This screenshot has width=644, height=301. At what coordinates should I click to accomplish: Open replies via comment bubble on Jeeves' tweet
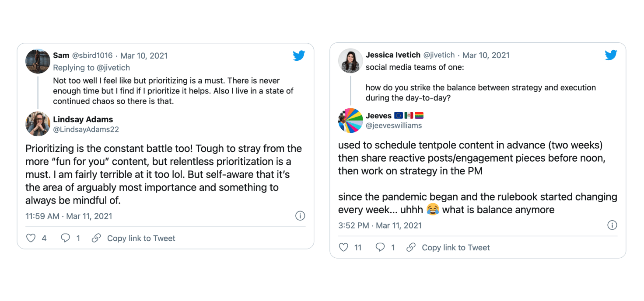380,247
